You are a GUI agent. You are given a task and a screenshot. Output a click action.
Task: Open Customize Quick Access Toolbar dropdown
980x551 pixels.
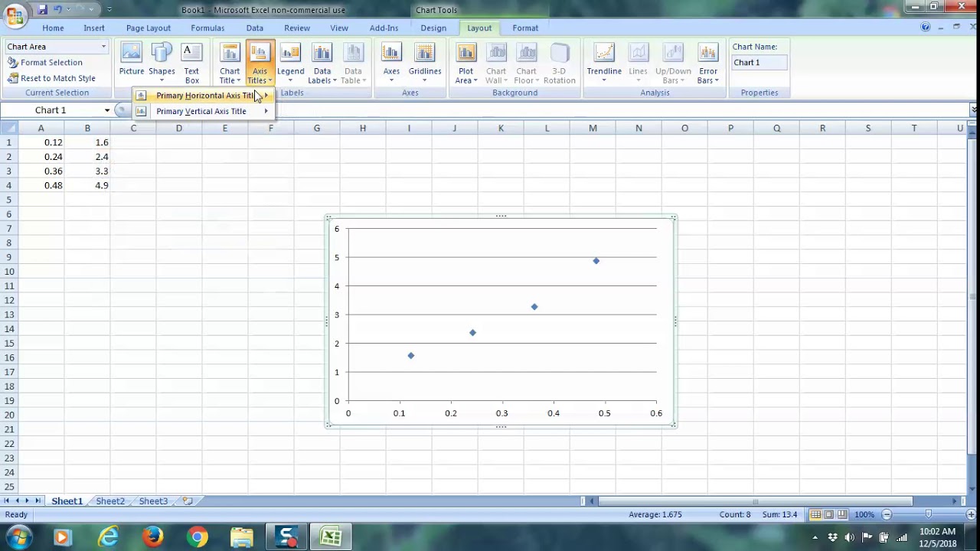[109, 10]
